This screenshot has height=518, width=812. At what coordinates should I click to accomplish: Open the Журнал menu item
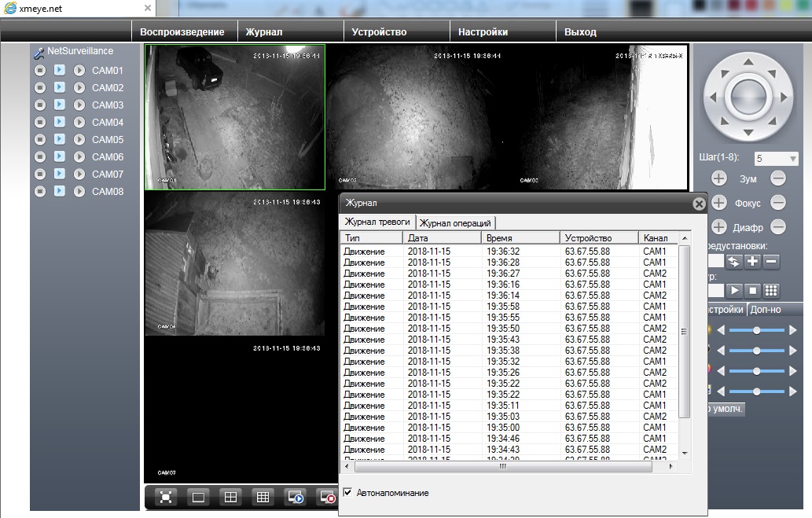click(264, 32)
